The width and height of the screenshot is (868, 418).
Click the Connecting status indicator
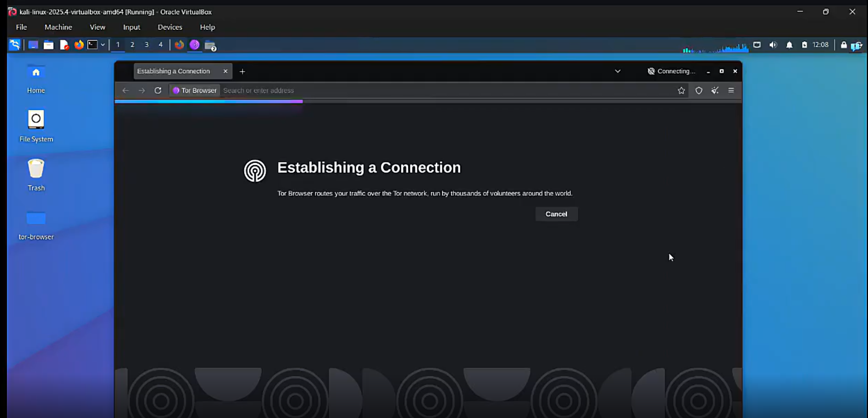pos(671,71)
